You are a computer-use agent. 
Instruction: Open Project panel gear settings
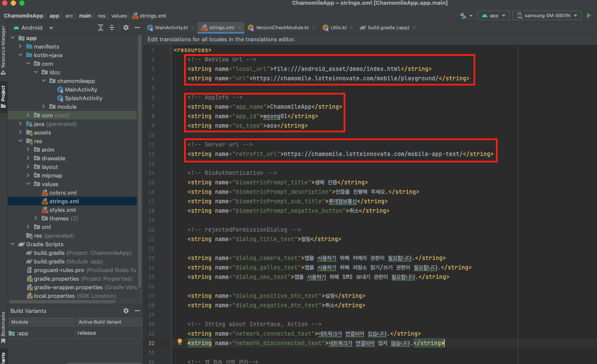(x=126, y=28)
